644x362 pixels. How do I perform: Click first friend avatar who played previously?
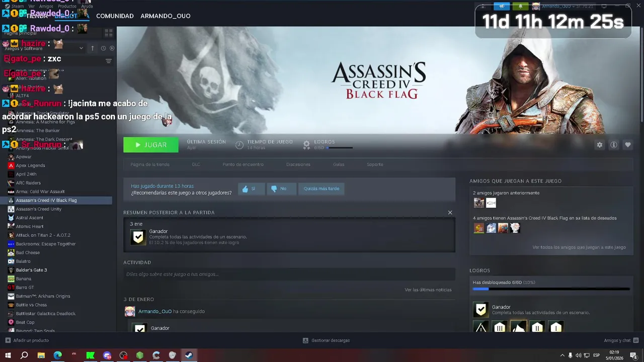(x=479, y=203)
